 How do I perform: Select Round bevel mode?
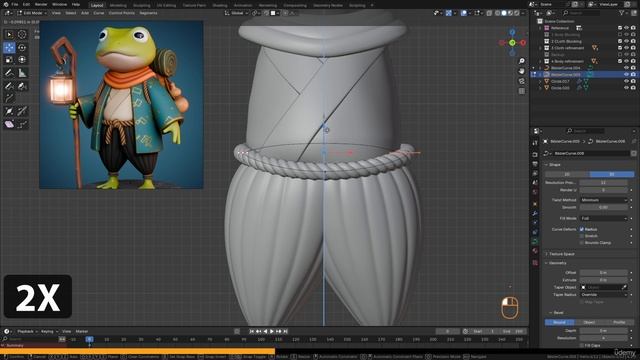coord(560,322)
